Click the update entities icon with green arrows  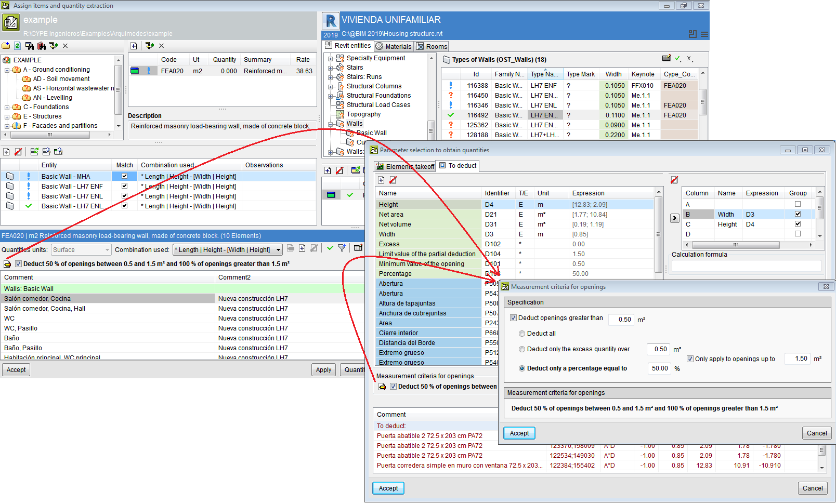[x=34, y=152]
